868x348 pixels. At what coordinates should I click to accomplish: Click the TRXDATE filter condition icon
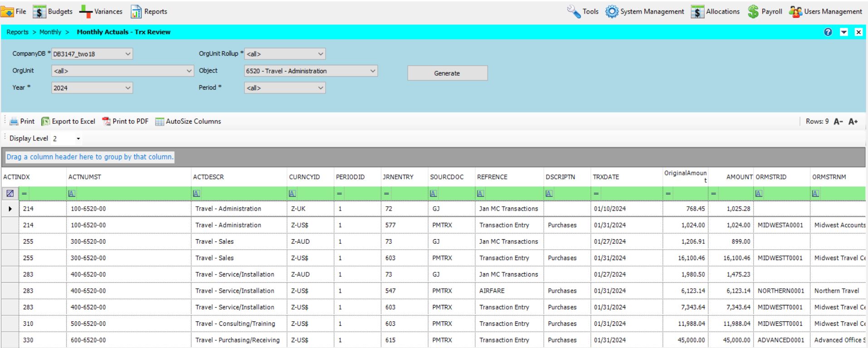596,193
